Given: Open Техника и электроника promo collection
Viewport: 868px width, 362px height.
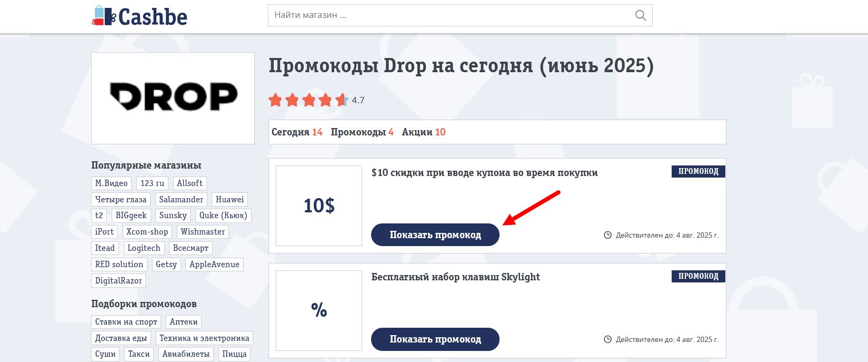Looking at the screenshot, I should 204,338.
